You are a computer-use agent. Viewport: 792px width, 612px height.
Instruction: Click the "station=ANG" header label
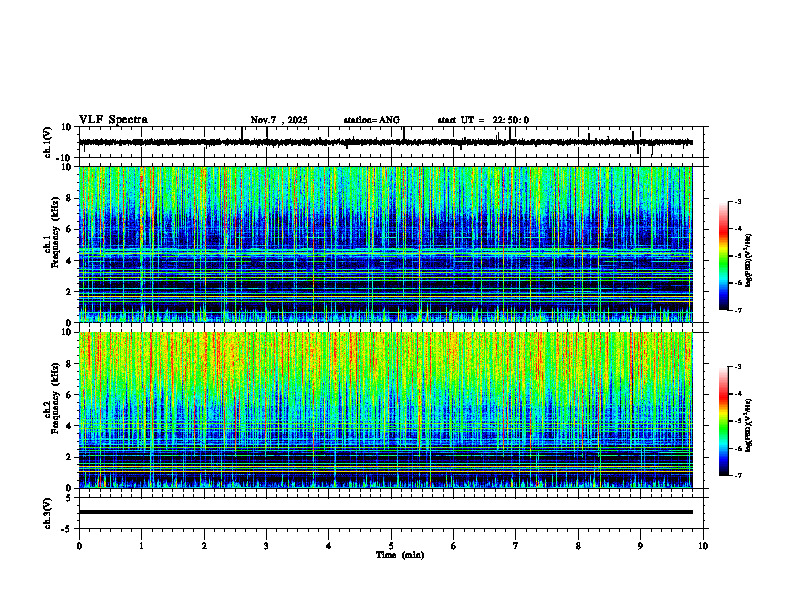click(x=372, y=120)
